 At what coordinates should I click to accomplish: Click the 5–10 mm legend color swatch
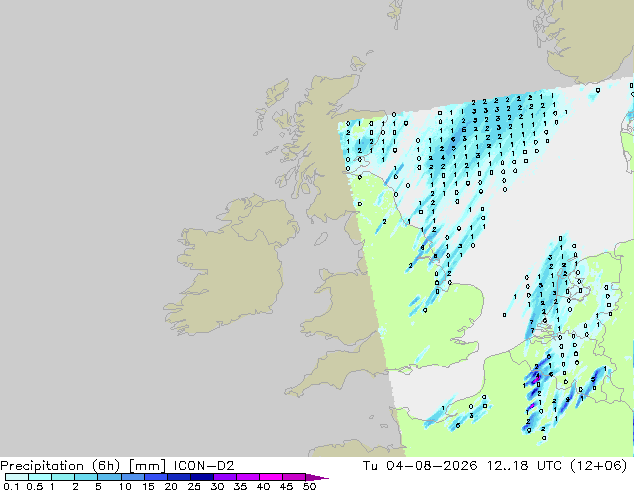[x=109, y=477]
